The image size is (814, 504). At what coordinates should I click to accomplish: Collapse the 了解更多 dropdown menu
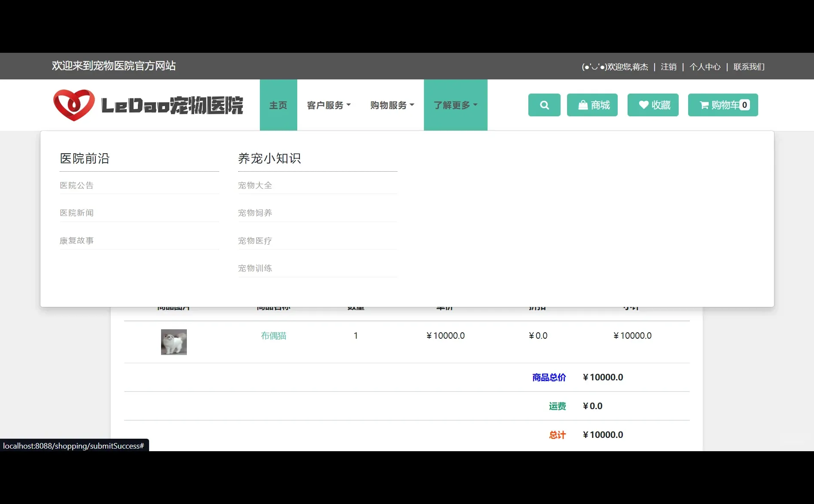[x=455, y=105]
